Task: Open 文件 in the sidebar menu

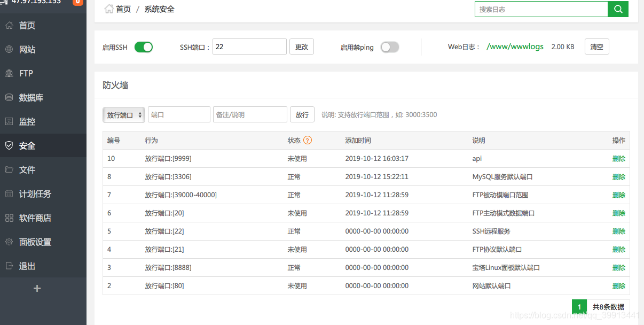Action: tap(27, 169)
